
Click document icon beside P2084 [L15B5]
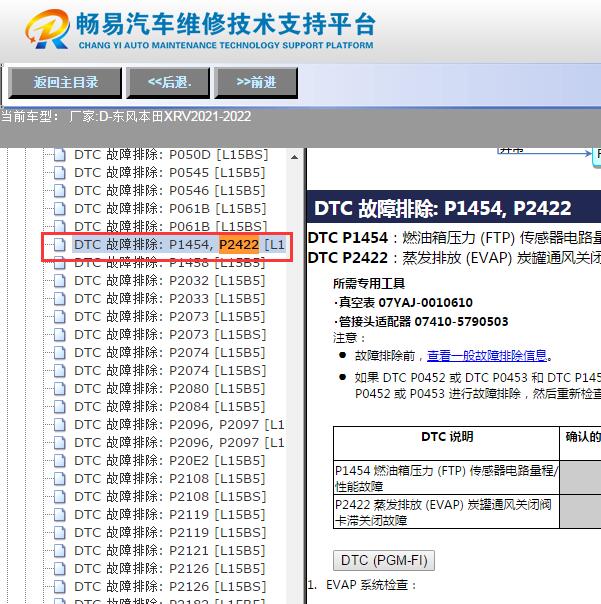(x=60, y=406)
